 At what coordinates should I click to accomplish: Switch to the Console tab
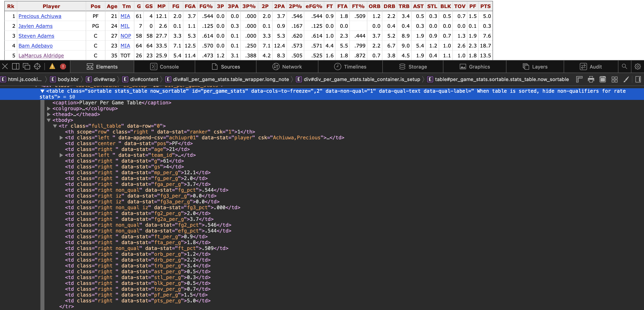164,67
